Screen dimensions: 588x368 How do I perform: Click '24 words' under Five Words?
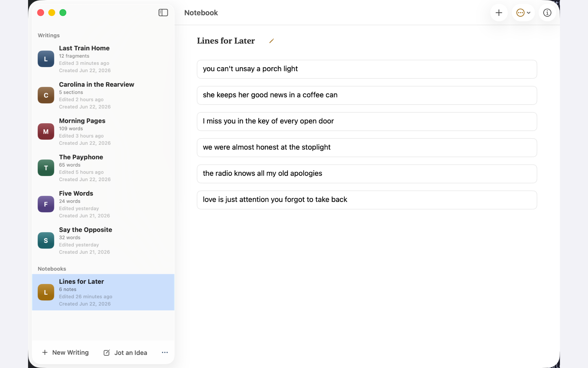tap(70, 201)
